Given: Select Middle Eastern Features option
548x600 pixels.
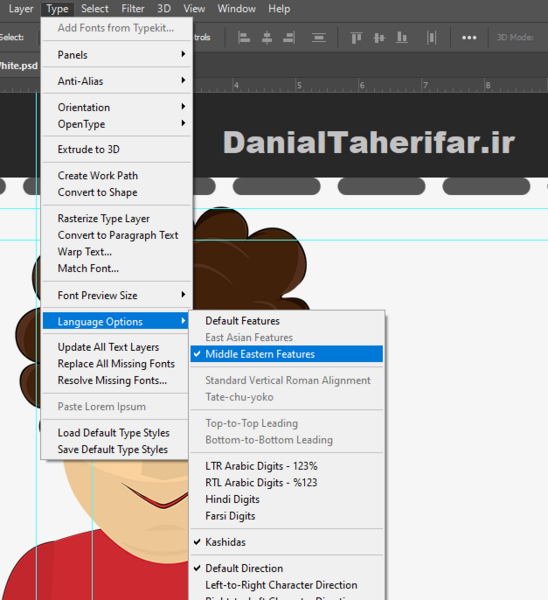Looking at the screenshot, I should tap(287, 354).
